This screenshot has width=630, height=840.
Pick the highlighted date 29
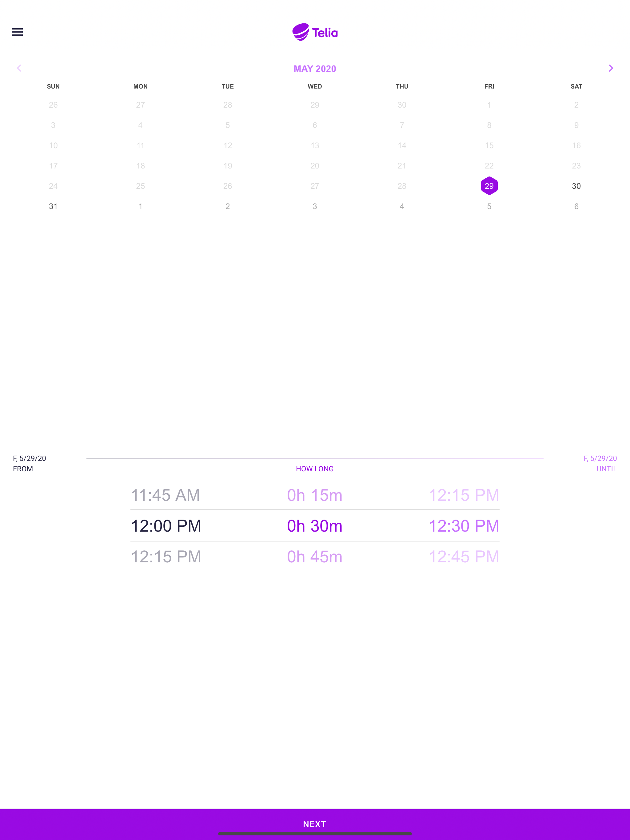click(489, 186)
